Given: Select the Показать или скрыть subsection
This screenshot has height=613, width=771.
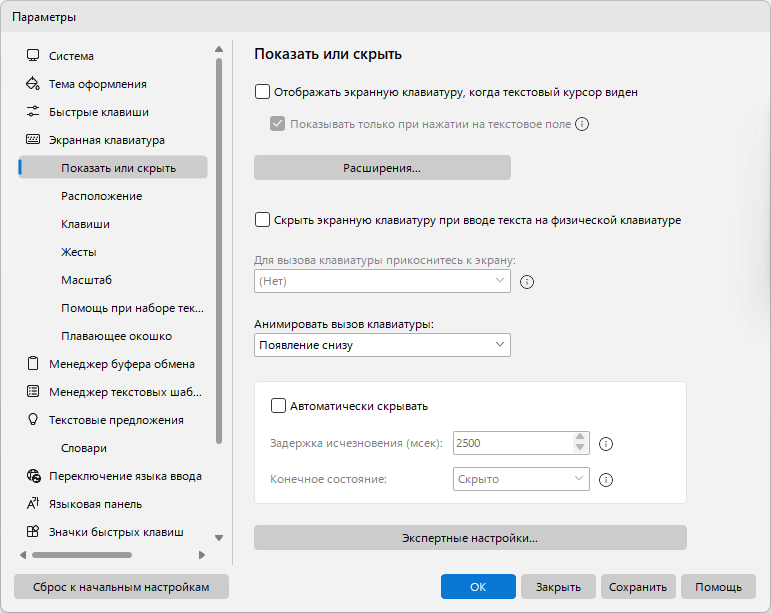Looking at the screenshot, I should tap(113, 168).
